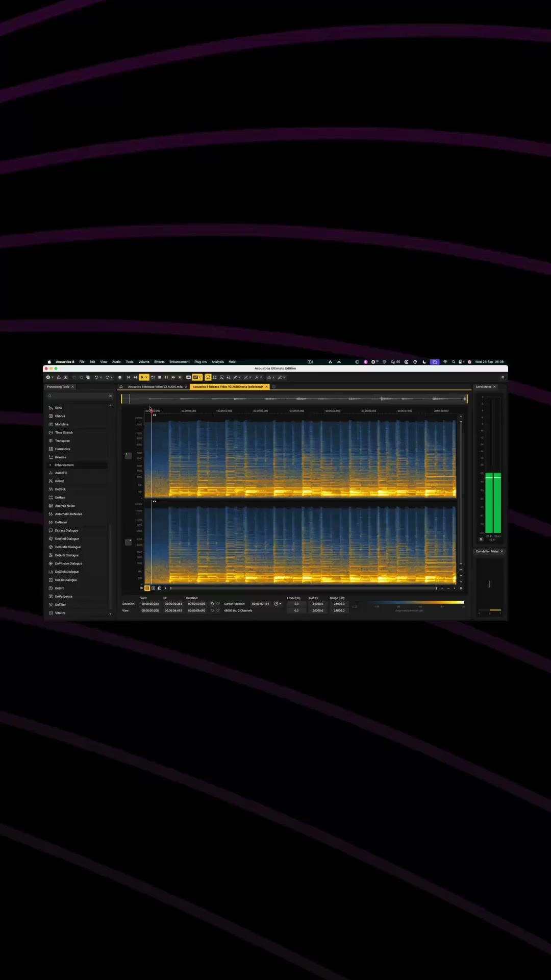Toggle the contrast half-circle display button

click(159, 588)
